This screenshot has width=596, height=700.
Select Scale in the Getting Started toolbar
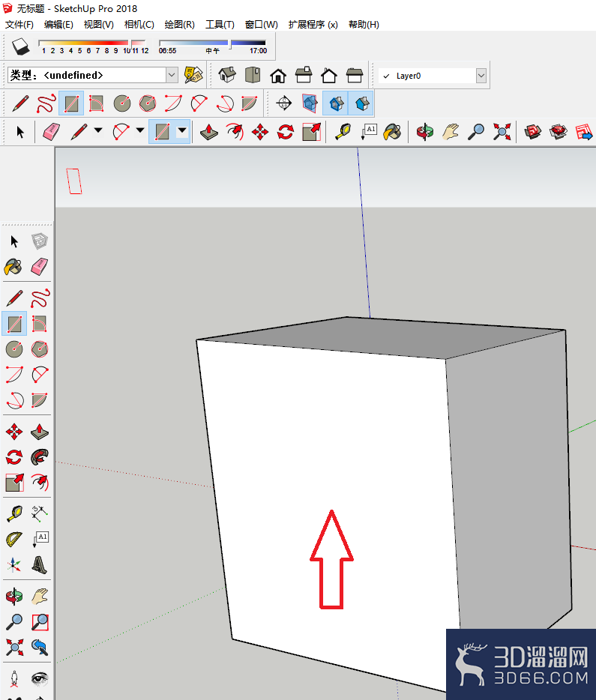311,132
